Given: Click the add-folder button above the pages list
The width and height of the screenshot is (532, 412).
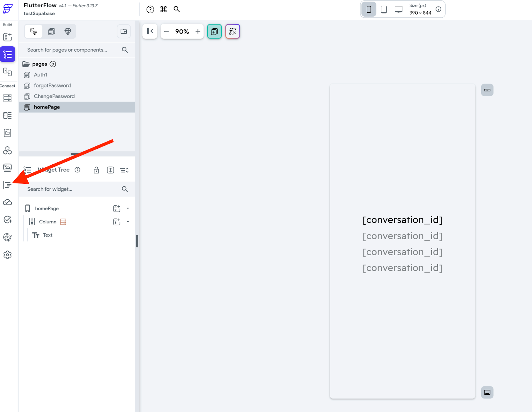Looking at the screenshot, I should point(123,31).
